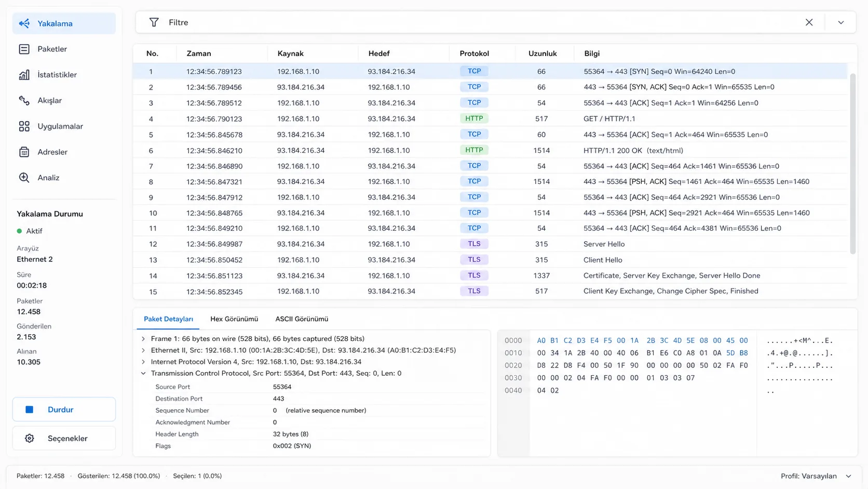Select packet 13 Client Hello row
The height and width of the screenshot is (489, 868).
pos(490,259)
